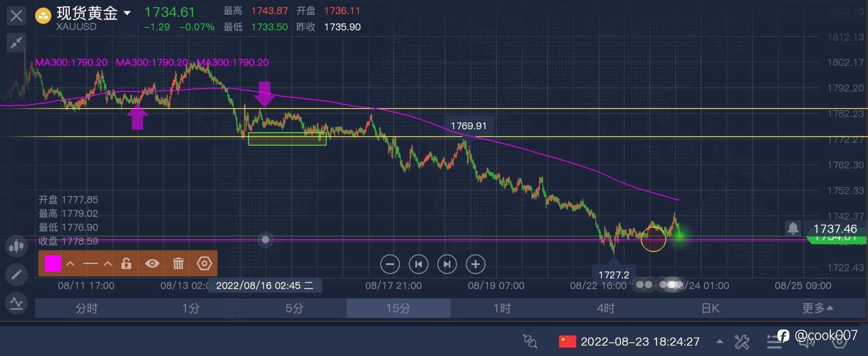Viewport: 868px width, 356px height.
Task: Jump to the previous candle
Action: [418, 264]
